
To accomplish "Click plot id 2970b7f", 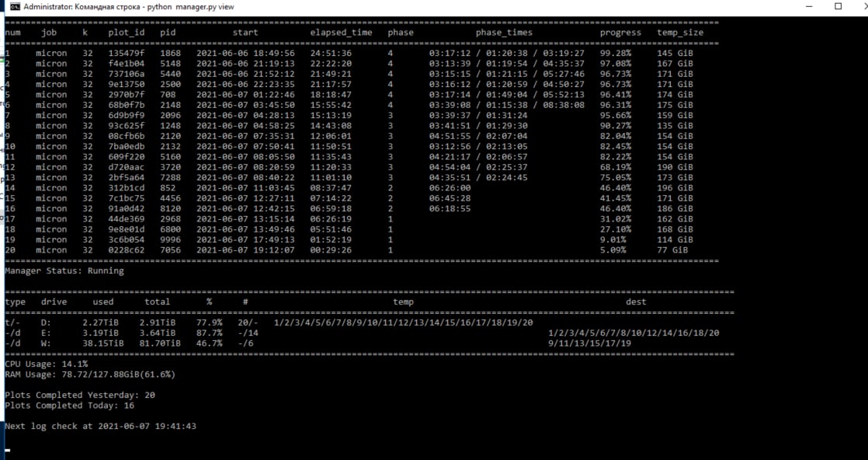I will point(127,95).
